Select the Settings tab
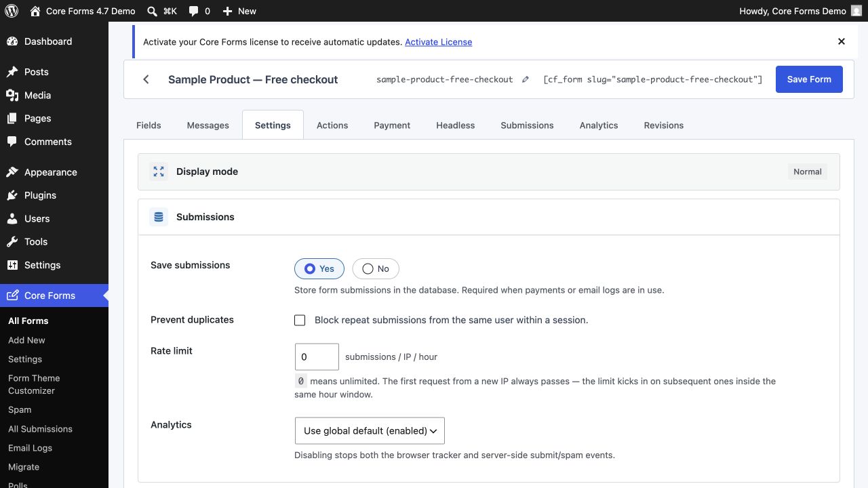Image resolution: width=868 pixels, height=488 pixels. pos(273,125)
